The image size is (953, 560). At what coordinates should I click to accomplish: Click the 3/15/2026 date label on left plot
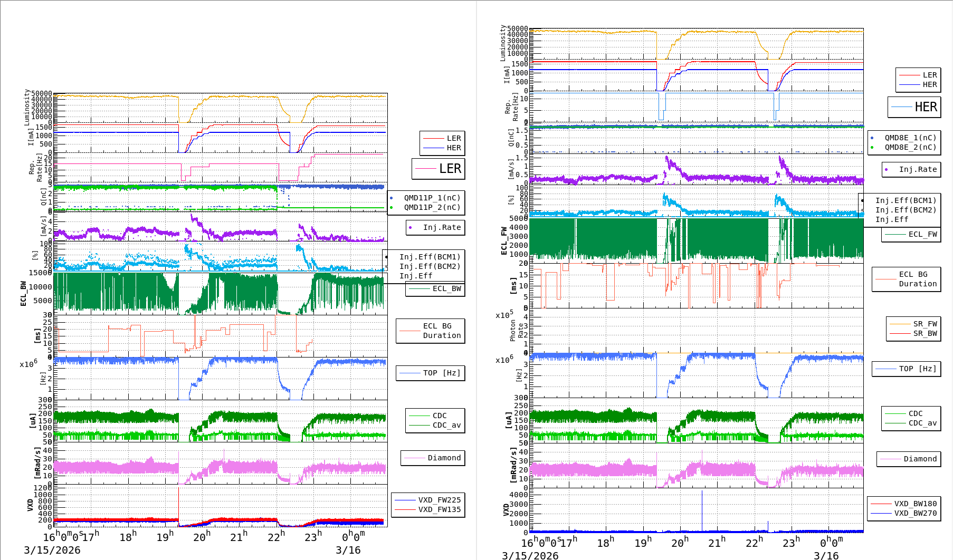pyautogui.click(x=52, y=550)
